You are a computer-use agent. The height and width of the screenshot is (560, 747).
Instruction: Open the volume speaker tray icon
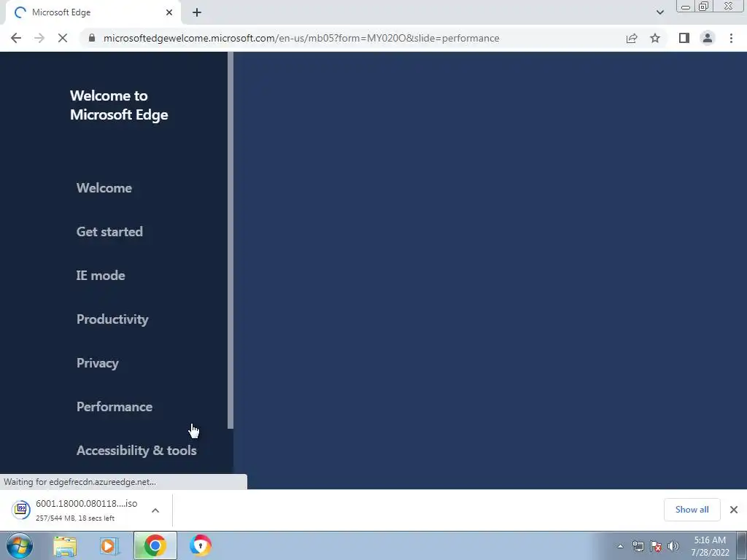click(673, 546)
